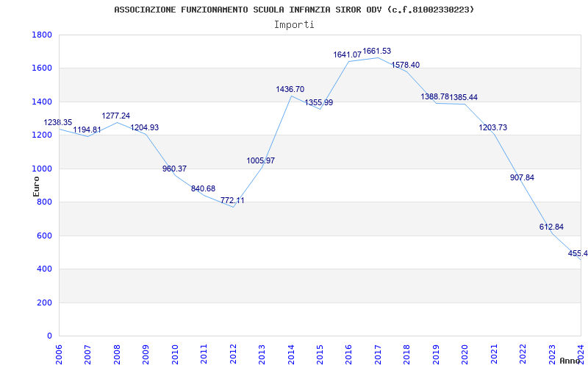
Task: Select the 1641.07 data label
Action: click(348, 54)
